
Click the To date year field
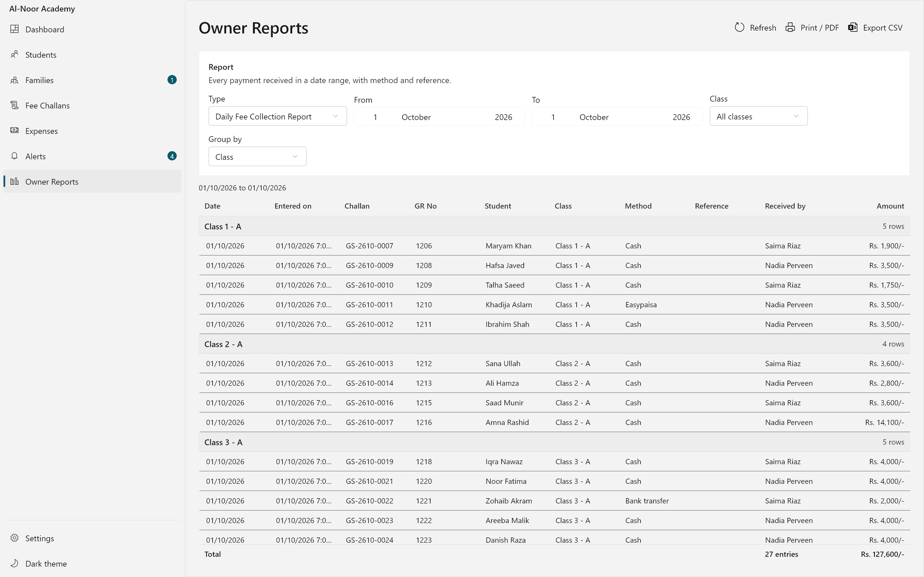(x=681, y=117)
